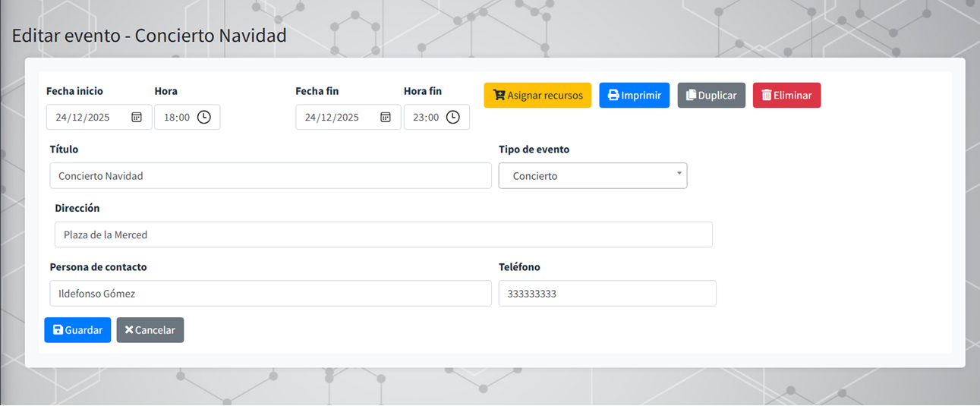
Task: Click the Hora start time field
Action: click(187, 117)
